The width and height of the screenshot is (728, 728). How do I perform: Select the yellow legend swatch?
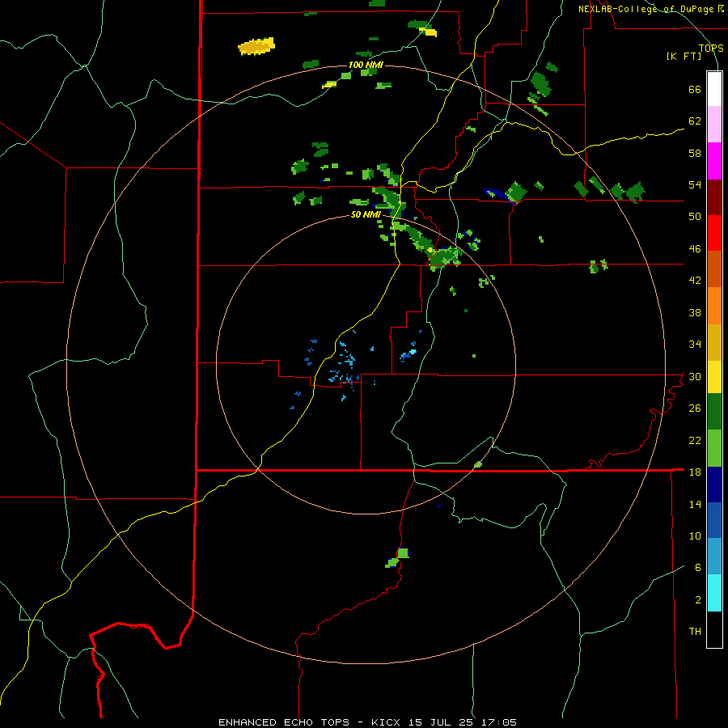coord(714,377)
